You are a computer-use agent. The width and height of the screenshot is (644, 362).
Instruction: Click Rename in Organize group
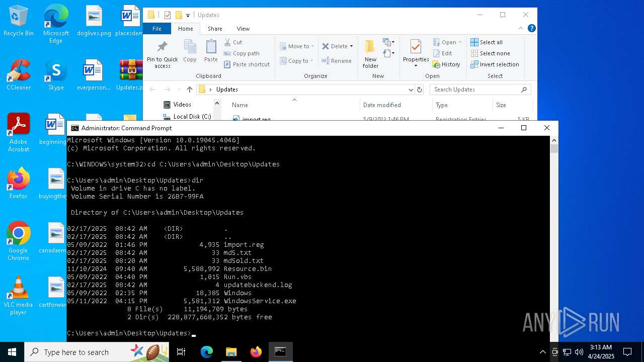tap(337, 61)
